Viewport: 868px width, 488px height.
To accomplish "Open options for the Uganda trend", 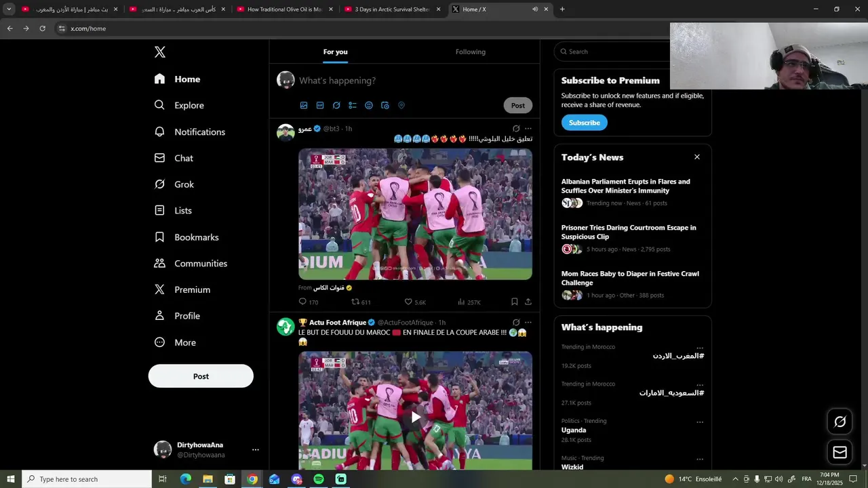I will (x=700, y=422).
